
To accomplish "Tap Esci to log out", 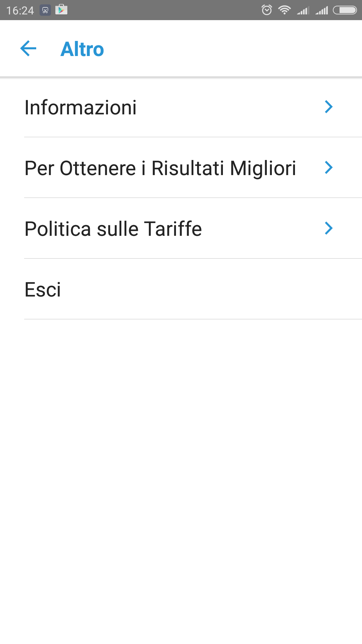I will [x=43, y=289].
